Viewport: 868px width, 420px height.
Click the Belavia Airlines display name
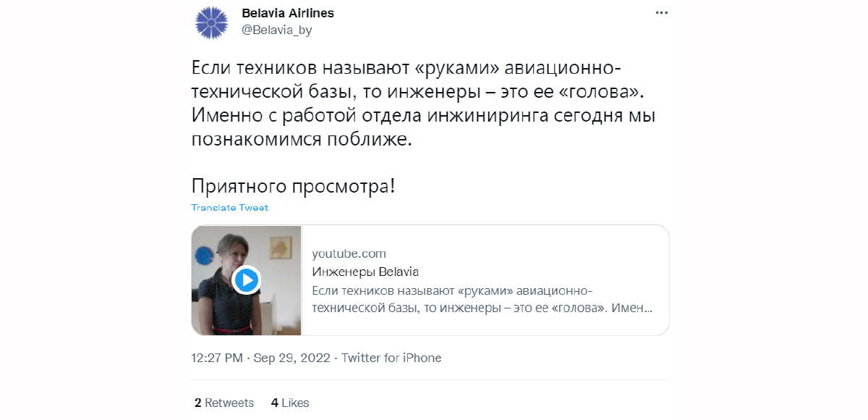287,13
